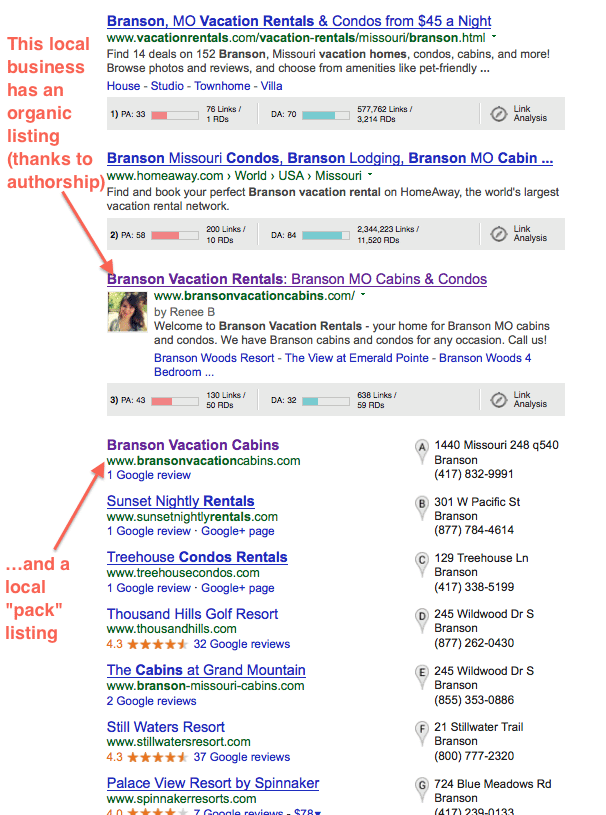Click DA: 32 domain authority bar
The image size is (606, 815).
click(326, 401)
